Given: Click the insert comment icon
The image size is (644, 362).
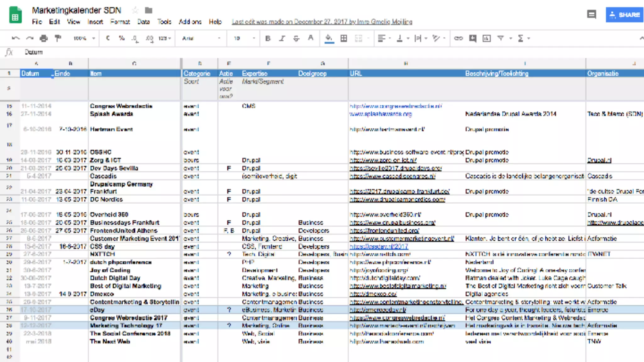Looking at the screenshot, I should point(472,38).
